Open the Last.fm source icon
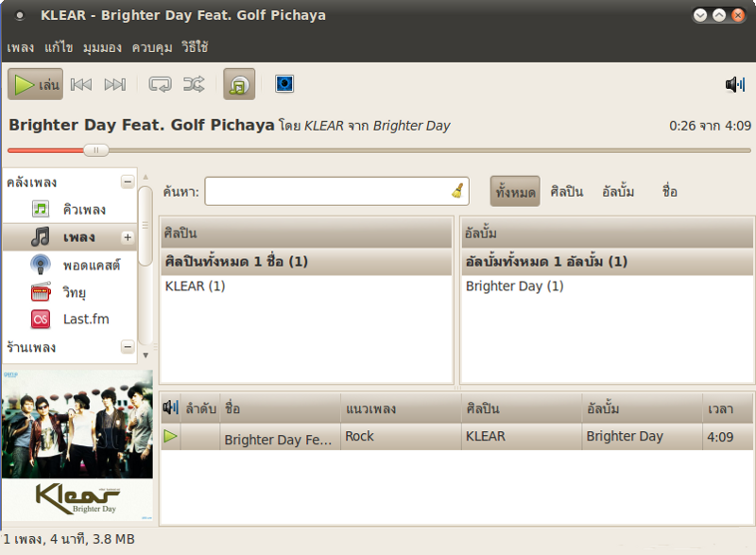Image resolution: width=756 pixels, height=555 pixels. coord(41,320)
